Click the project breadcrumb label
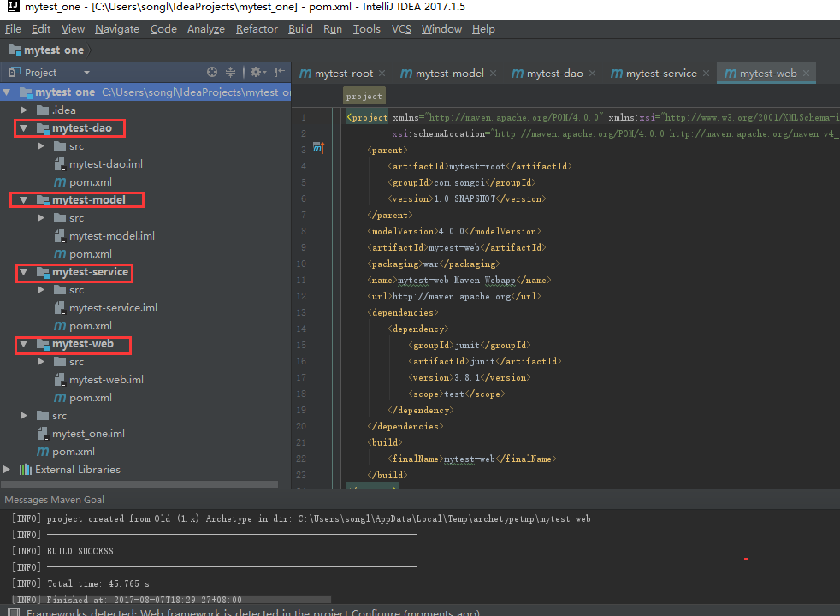 coord(364,97)
